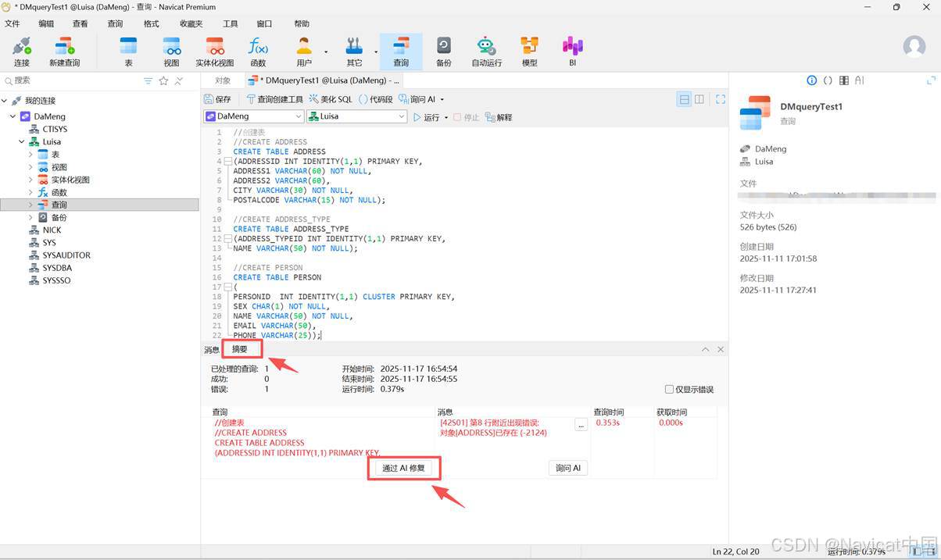Expand the 表 tree node under Luisa
The image size is (941, 560).
(30, 155)
